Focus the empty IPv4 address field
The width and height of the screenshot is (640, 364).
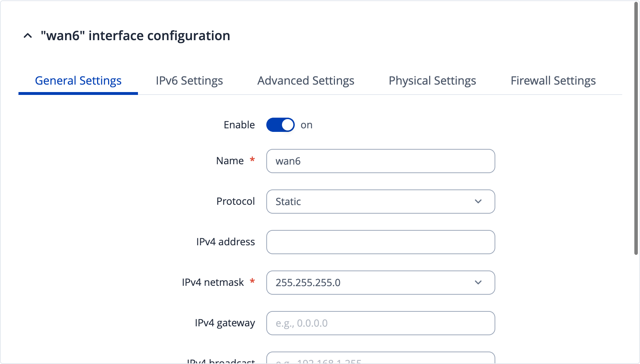tap(380, 242)
